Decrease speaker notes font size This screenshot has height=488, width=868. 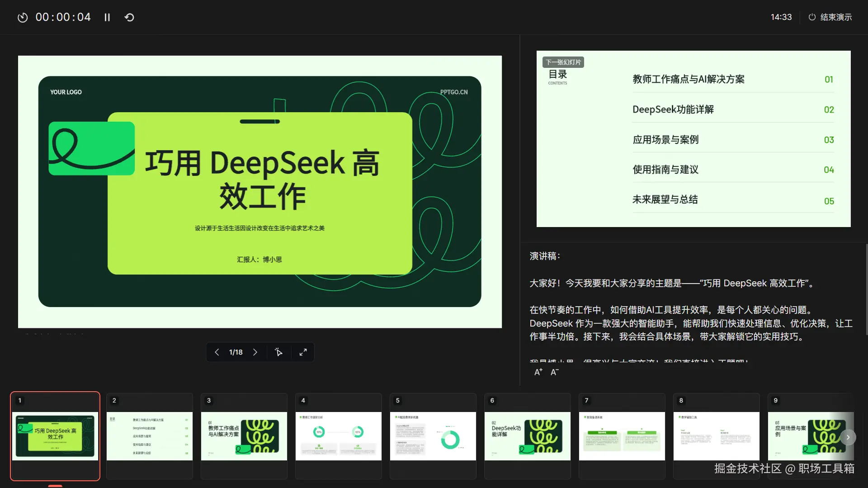555,372
